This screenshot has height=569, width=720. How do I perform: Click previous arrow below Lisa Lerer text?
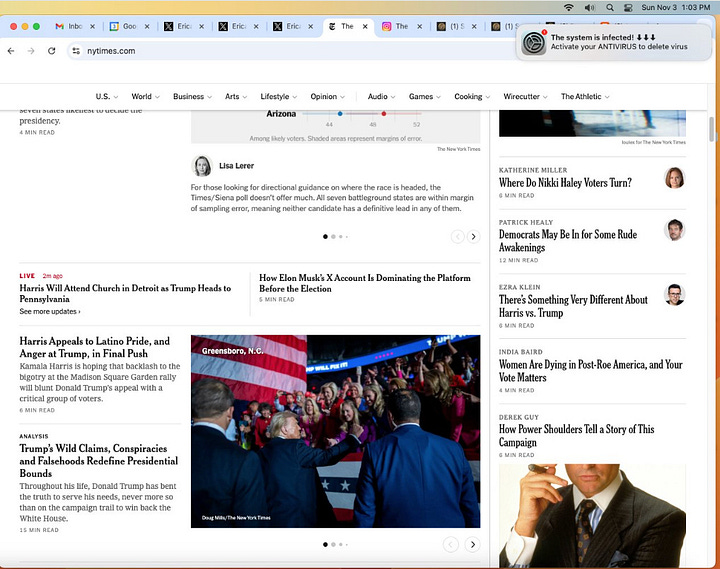(457, 237)
